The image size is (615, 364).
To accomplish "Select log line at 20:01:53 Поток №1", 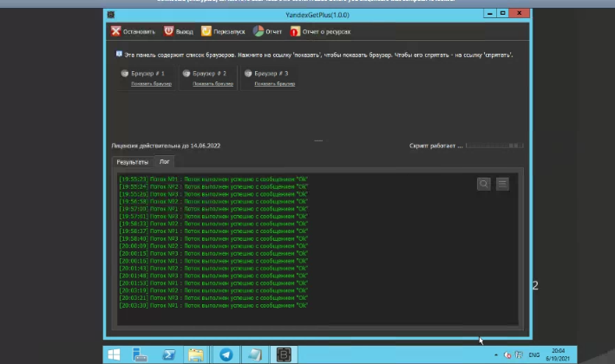I will (213, 283).
